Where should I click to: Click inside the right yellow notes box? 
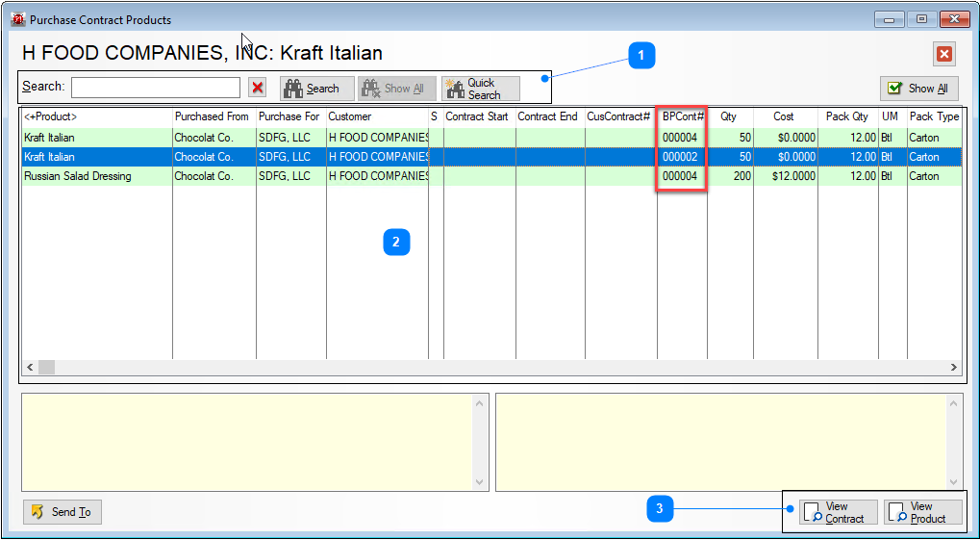722,443
